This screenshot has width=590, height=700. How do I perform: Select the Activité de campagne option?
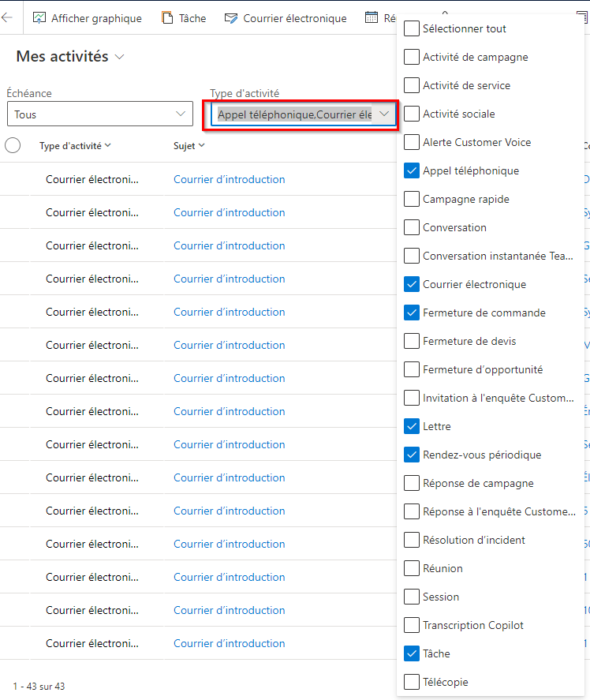click(x=476, y=57)
